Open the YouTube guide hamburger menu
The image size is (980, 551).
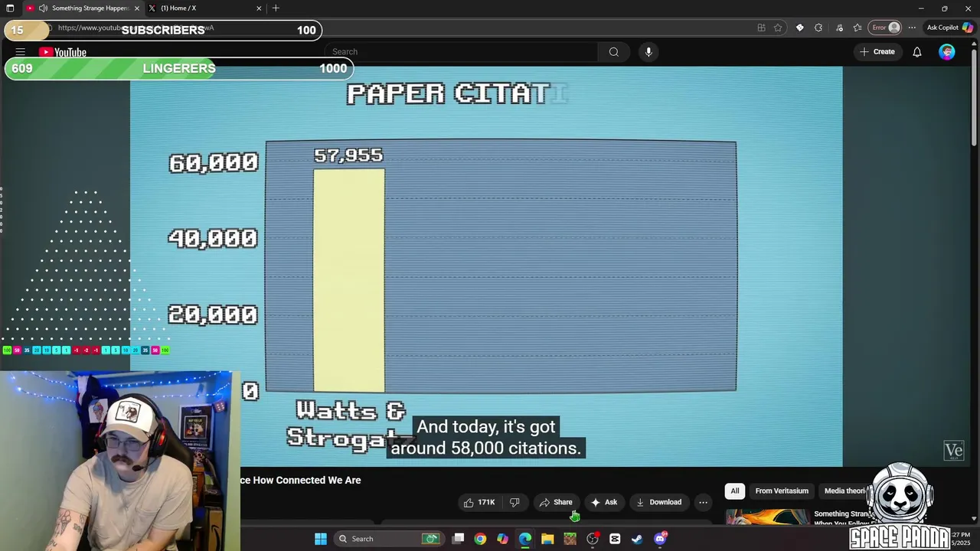click(x=21, y=52)
